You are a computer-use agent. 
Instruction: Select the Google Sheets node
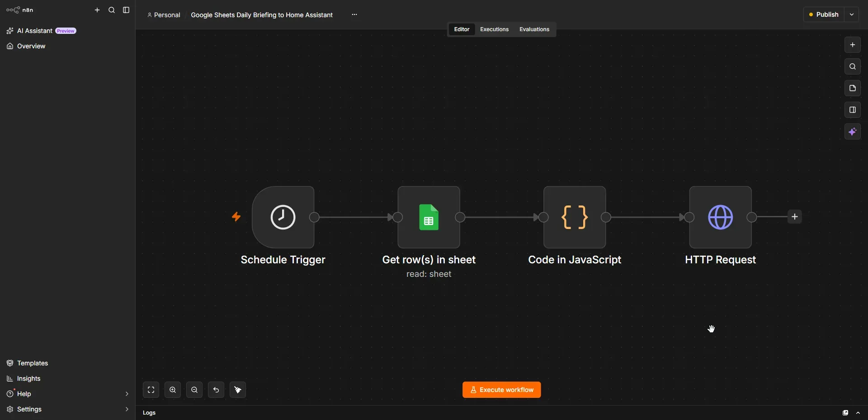[429, 217]
